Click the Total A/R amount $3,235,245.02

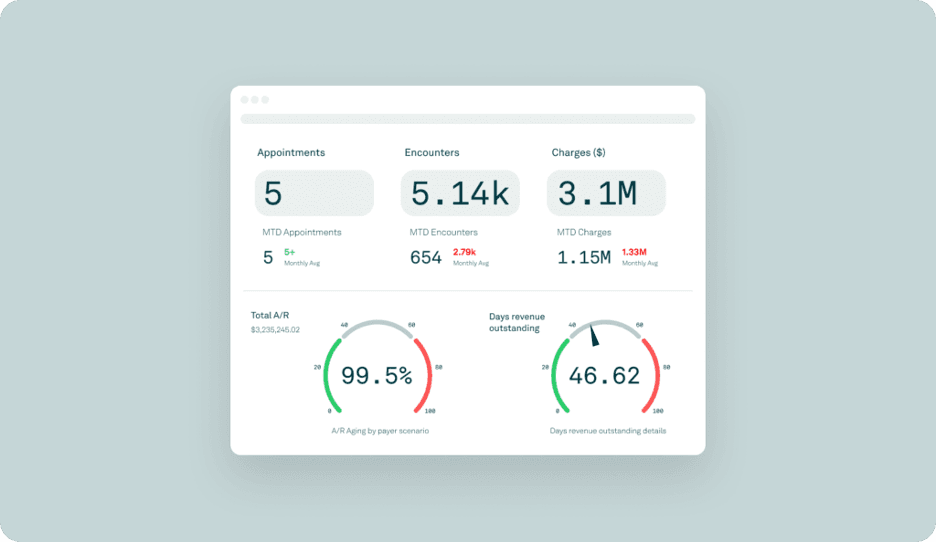click(275, 329)
